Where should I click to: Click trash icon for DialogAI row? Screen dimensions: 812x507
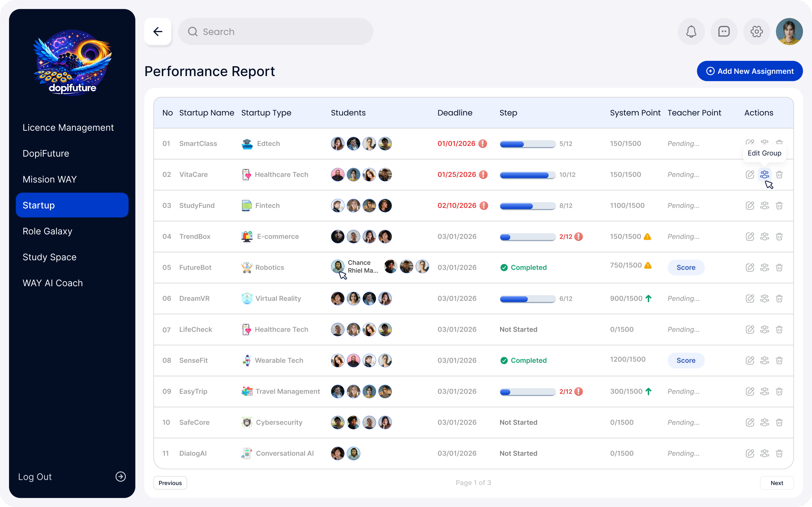[x=779, y=453]
